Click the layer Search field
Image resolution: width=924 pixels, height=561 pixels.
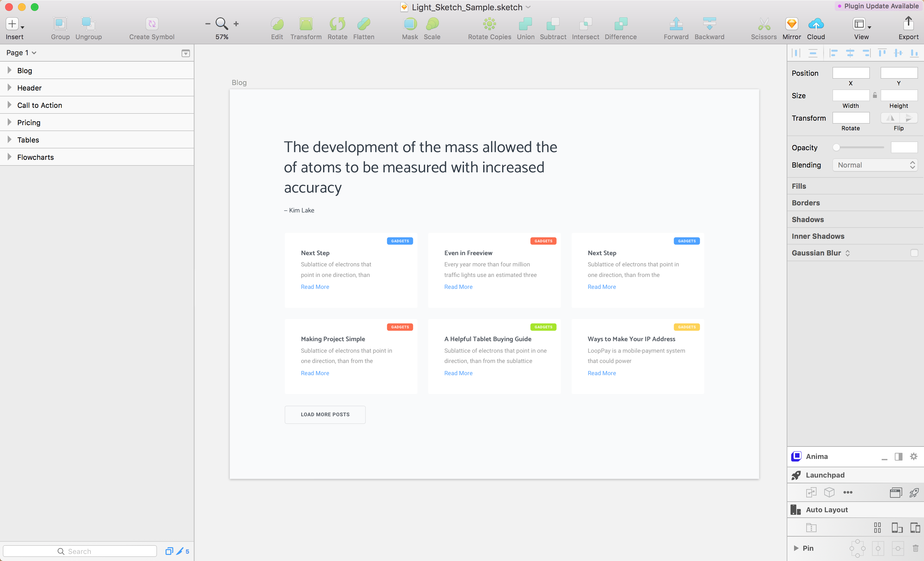(x=80, y=551)
